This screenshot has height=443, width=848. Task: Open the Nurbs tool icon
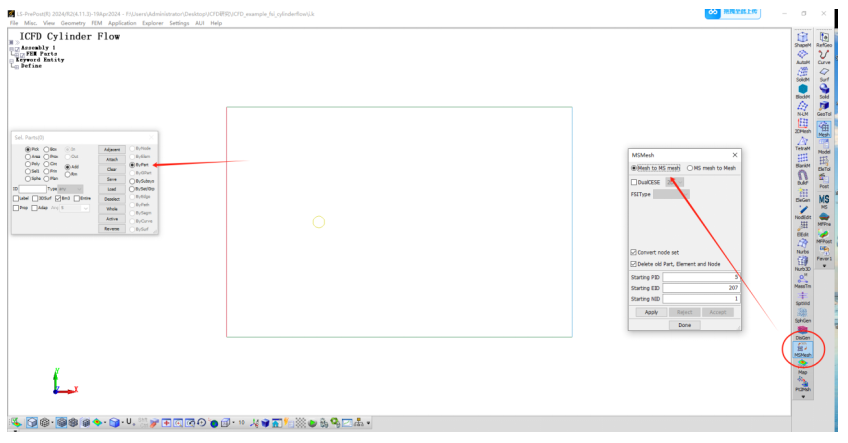803,246
